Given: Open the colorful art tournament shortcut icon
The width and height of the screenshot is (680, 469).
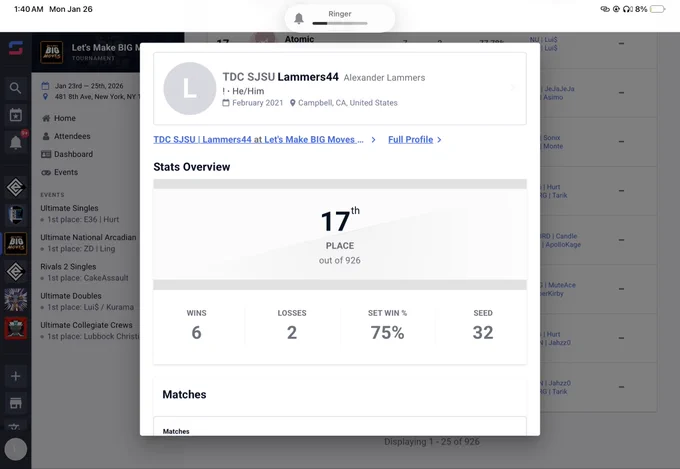Looking at the screenshot, I should pos(16,300).
